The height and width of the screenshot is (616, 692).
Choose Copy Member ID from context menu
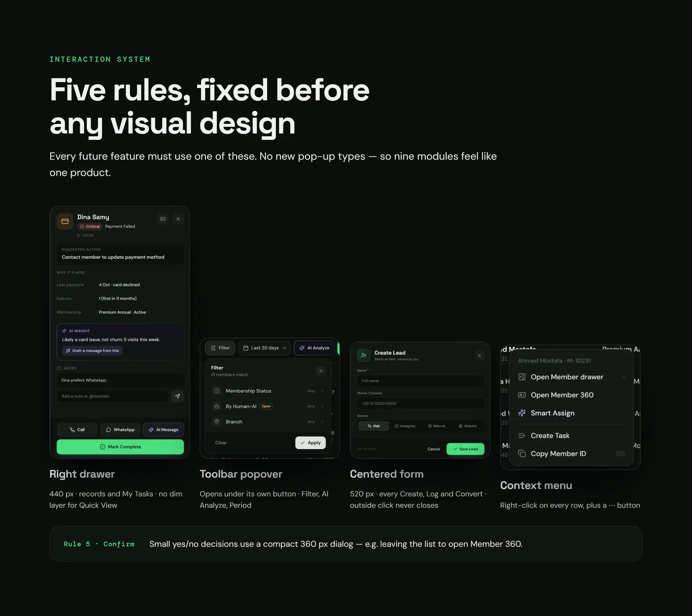click(x=571, y=454)
